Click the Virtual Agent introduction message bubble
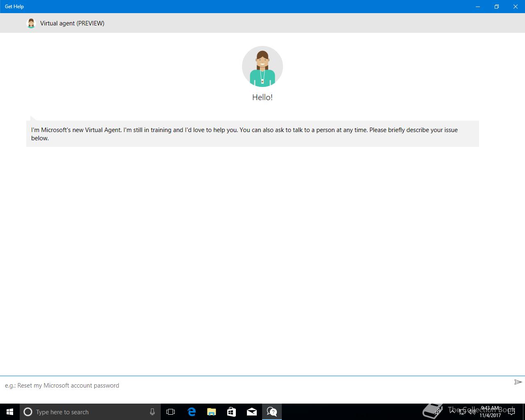Image resolution: width=525 pixels, height=420 pixels. pyautogui.click(x=253, y=134)
